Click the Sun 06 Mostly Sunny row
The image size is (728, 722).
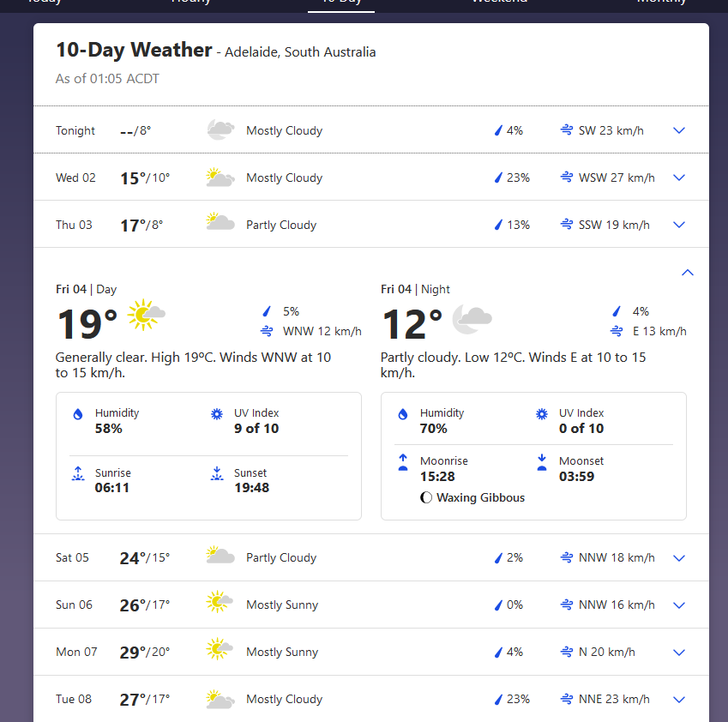tap(371, 605)
